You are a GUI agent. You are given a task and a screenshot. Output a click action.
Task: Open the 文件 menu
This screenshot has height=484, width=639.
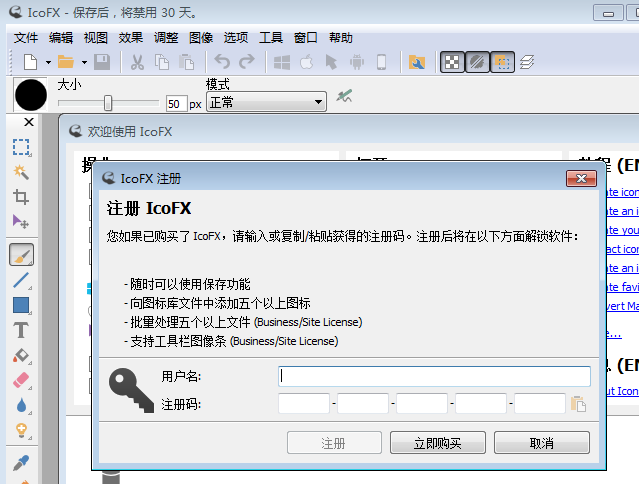[x=26, y=38]
